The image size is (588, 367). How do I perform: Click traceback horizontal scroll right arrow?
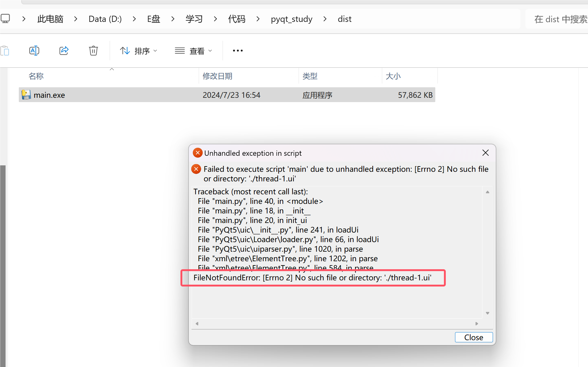click(x=477, y=324)
